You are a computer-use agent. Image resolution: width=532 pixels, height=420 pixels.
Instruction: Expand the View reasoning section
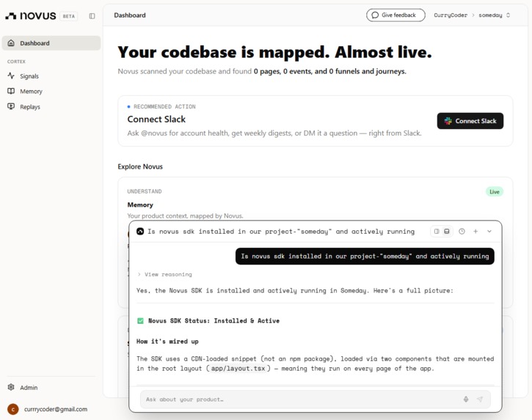(x=165, y=274)
